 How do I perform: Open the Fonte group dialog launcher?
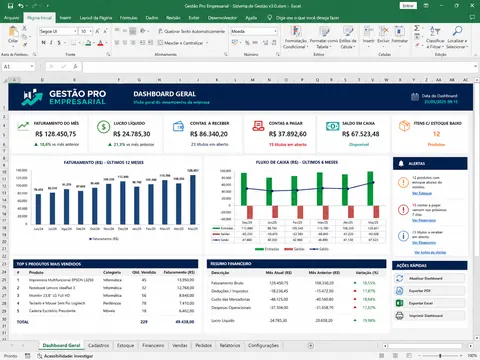108,54
